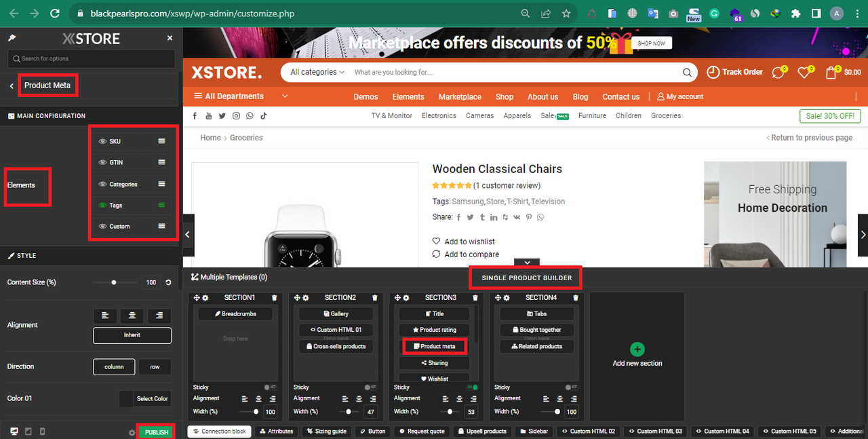Open the shopping cart icon in header
This screenshot has width=868, height=439.
point(831,72)
